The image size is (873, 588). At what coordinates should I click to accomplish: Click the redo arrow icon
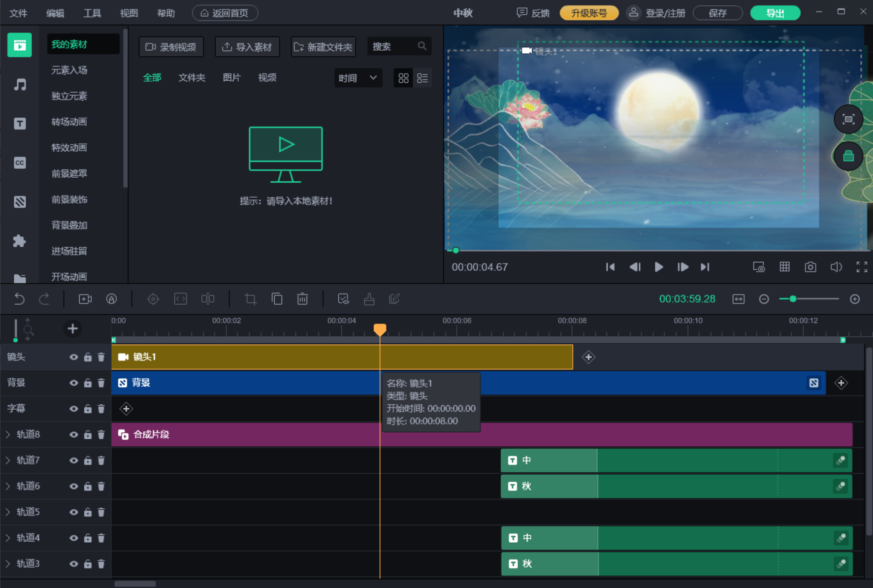click(x=44, y=299)
